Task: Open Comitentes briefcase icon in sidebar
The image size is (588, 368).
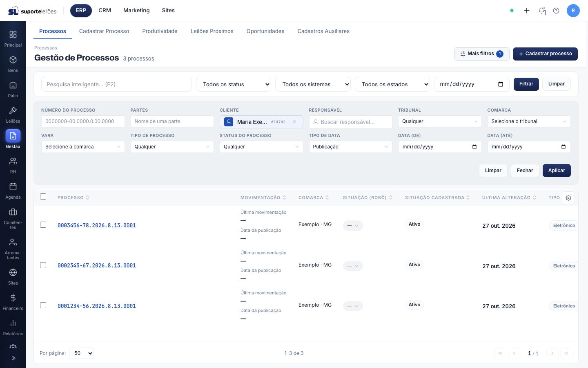Action: point(13,212)
